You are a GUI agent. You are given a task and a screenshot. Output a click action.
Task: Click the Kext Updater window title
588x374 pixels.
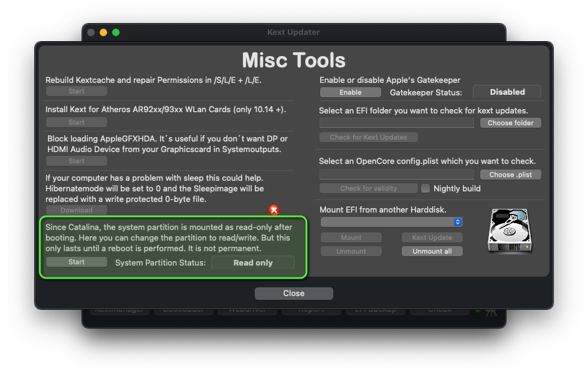(293, 32)
